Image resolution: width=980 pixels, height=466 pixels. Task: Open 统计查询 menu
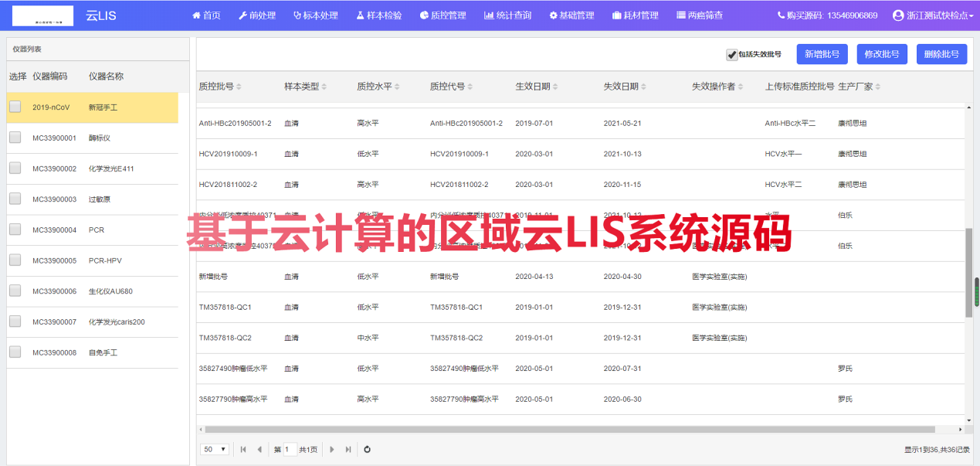coord(507,15)
